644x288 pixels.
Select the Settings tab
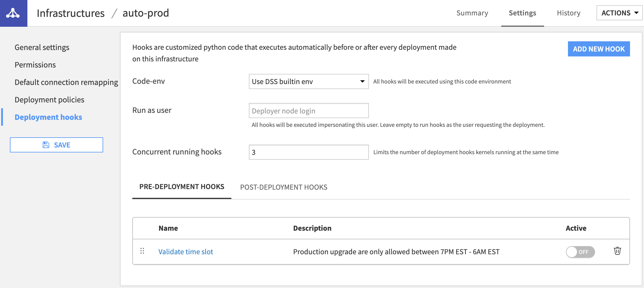[x=522, y=13]
